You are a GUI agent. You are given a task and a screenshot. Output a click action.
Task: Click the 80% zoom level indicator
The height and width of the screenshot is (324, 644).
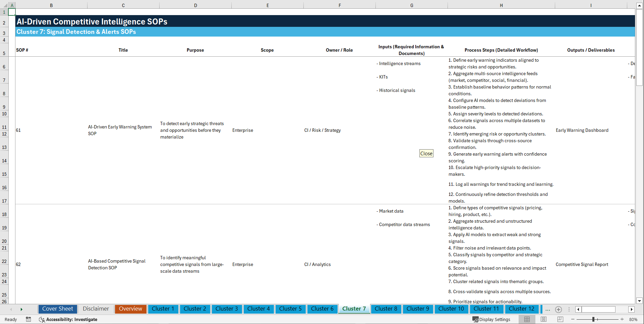point(634,319)
